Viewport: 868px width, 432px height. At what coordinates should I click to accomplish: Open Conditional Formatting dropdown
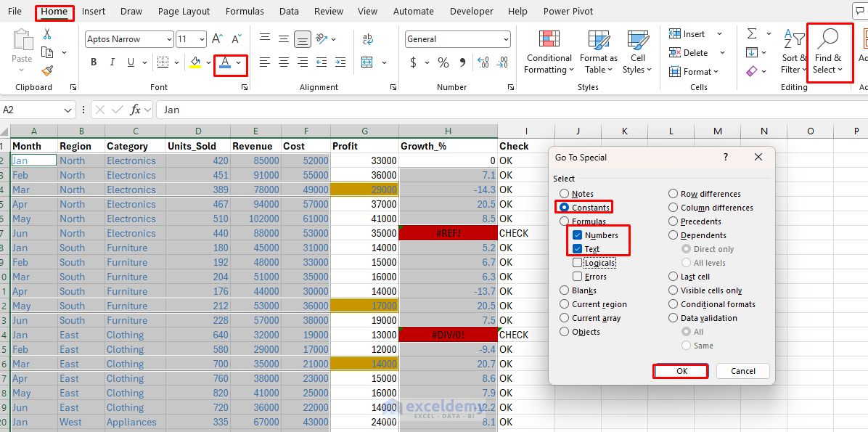[549, 52]
